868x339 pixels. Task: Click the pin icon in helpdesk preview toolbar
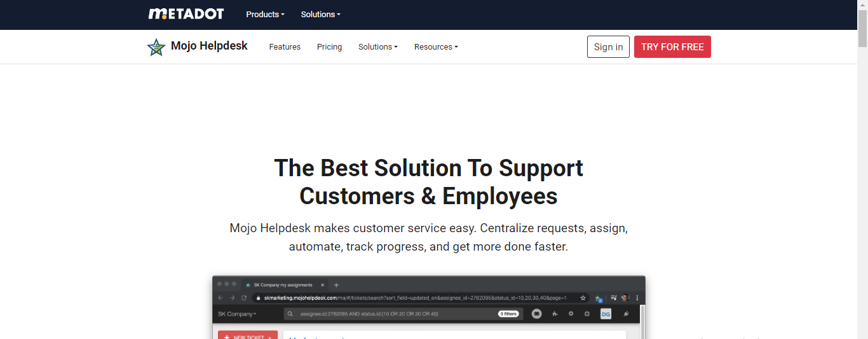pos(627,314)
